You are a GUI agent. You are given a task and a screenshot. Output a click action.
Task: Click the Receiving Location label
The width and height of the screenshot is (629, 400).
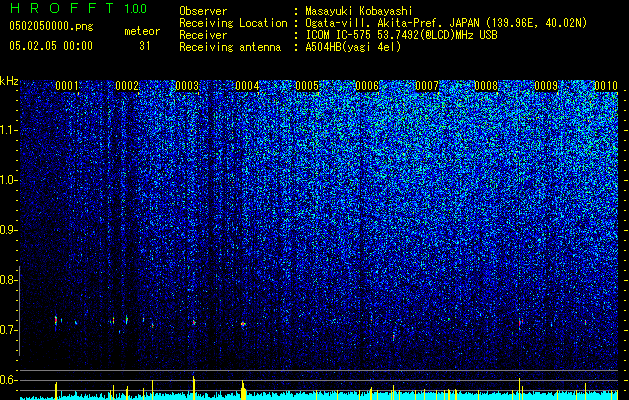click(233, 23)
